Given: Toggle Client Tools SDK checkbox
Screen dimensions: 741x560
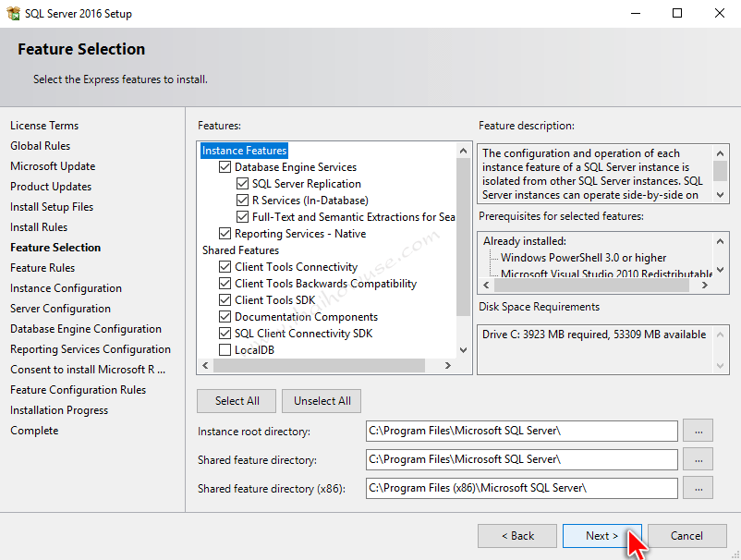Looking at the screenshot, I should (225, 300).
